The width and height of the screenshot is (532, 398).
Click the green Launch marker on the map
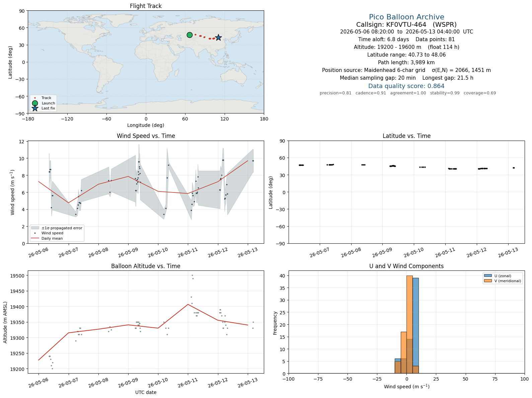click(190, 35)
